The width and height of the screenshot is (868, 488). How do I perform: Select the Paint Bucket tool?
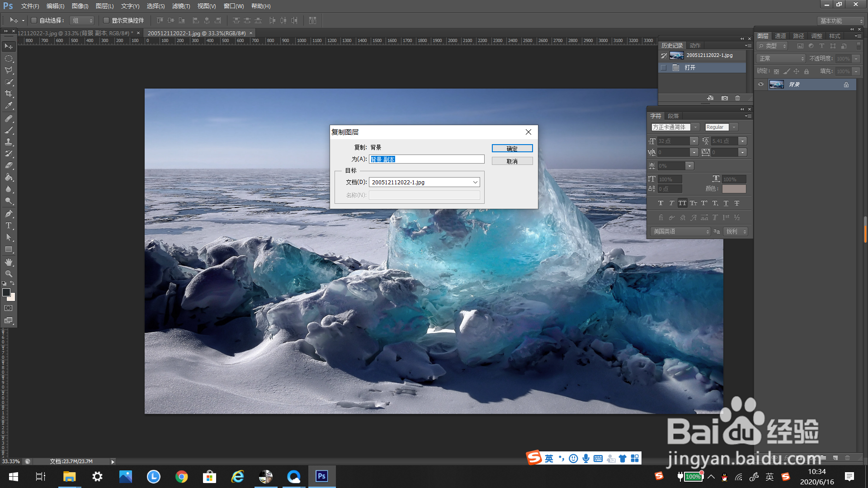[9, 178]
